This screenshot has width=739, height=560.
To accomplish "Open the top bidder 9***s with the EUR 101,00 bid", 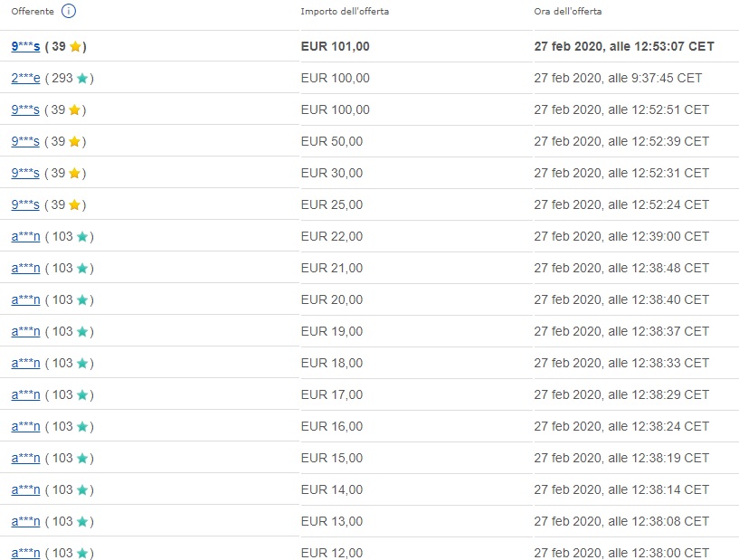I will tap(25, 46).
